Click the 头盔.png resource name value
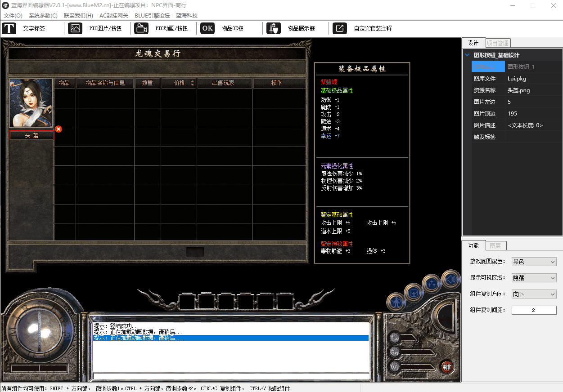Viewport: 563px width, 392px height. [x=534, y=90]
